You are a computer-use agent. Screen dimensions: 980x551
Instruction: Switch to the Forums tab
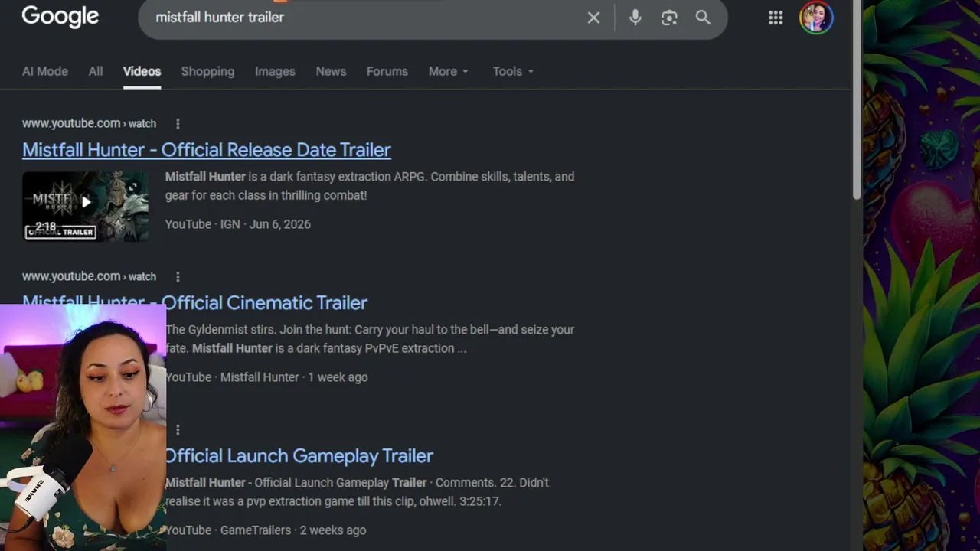tap(387, 71)
